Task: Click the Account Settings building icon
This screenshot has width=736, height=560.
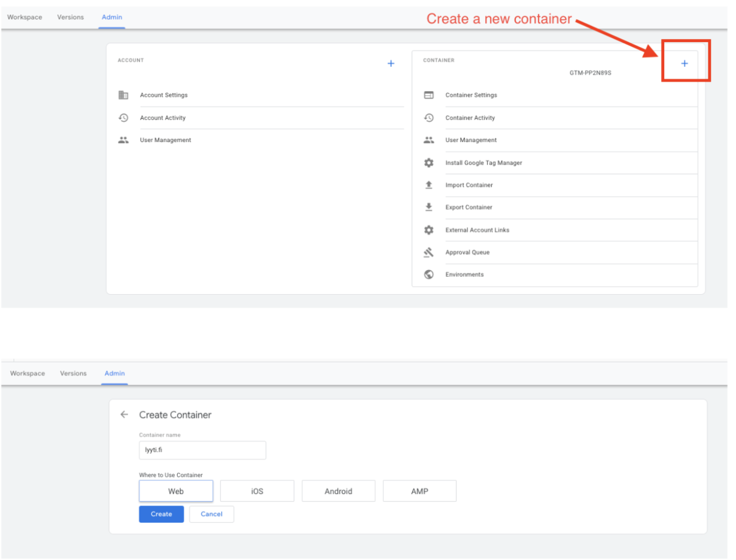Action: [x=123, y=95]
